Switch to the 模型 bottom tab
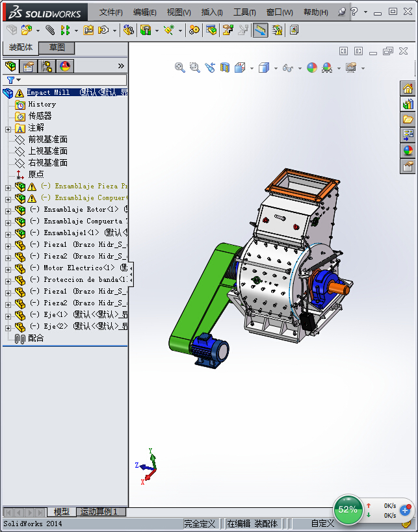 tap(62, 511)
